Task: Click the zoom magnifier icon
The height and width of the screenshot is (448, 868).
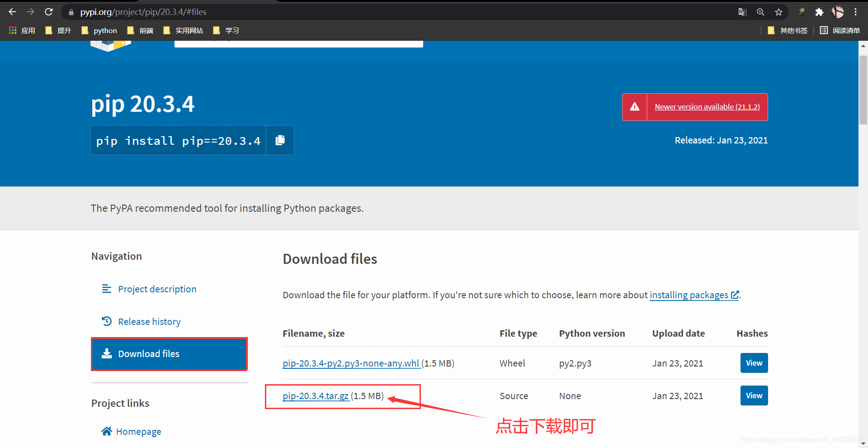Action: tap(760, 12)
